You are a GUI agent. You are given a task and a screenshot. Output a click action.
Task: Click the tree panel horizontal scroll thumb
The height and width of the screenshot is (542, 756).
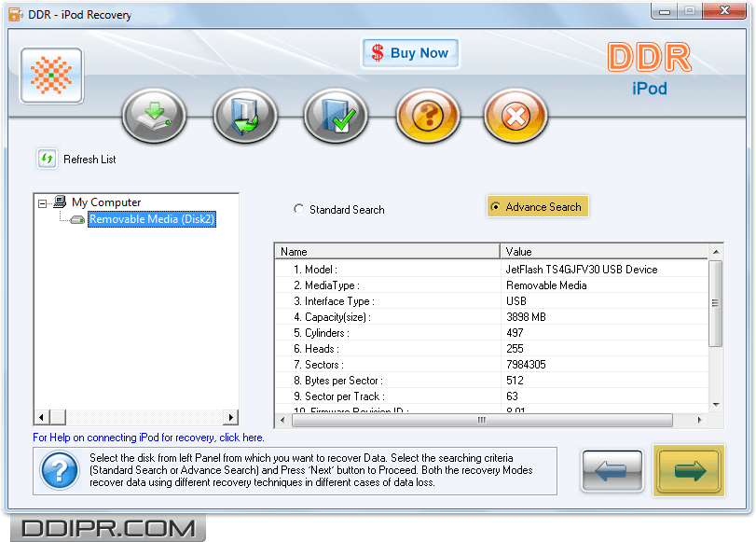click(x=58, y=417)
